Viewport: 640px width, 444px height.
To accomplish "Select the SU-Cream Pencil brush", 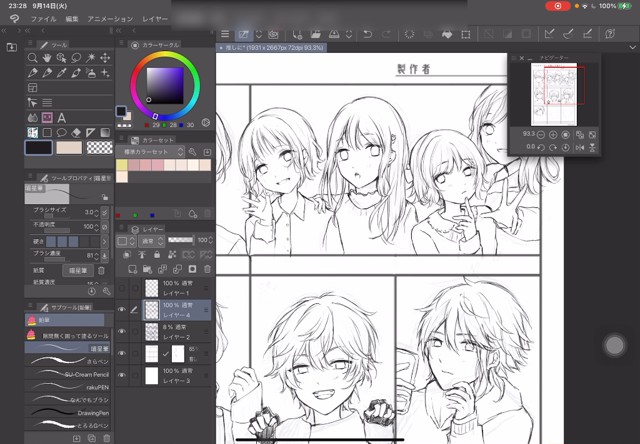I will [x=68, y=374].
